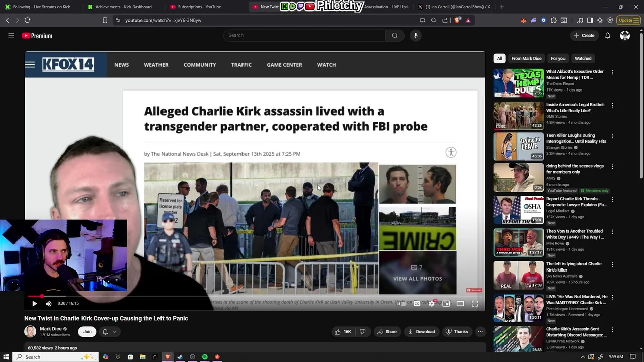Open Brave Leo AI sparkle icon
The height and width of the screenshot is (362, 644).
600,20
